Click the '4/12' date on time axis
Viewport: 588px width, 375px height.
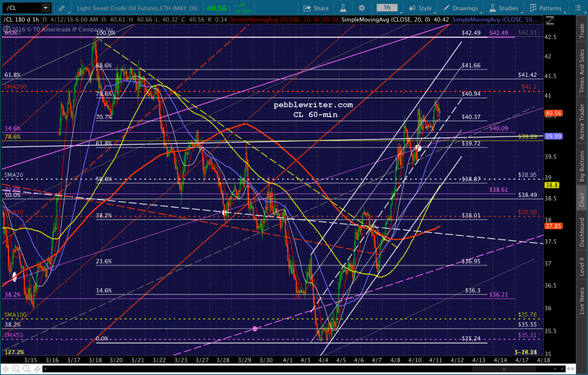(457, 360)
